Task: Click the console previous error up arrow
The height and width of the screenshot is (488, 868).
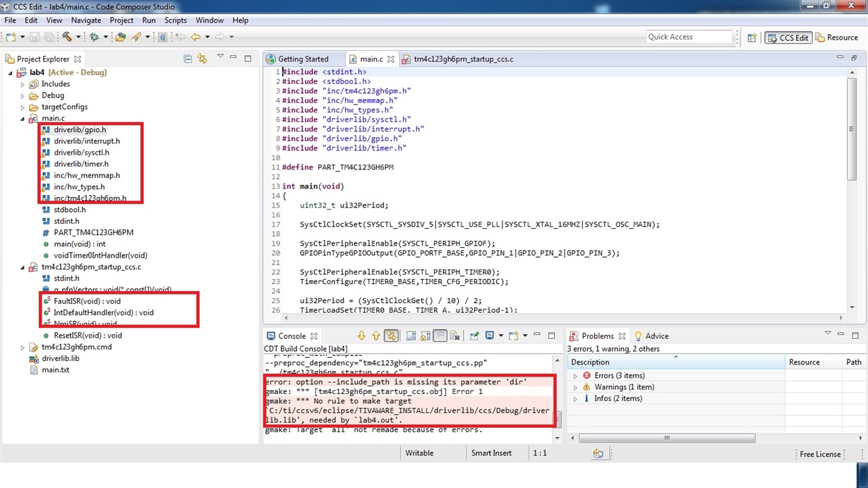Action: (376, 336)
